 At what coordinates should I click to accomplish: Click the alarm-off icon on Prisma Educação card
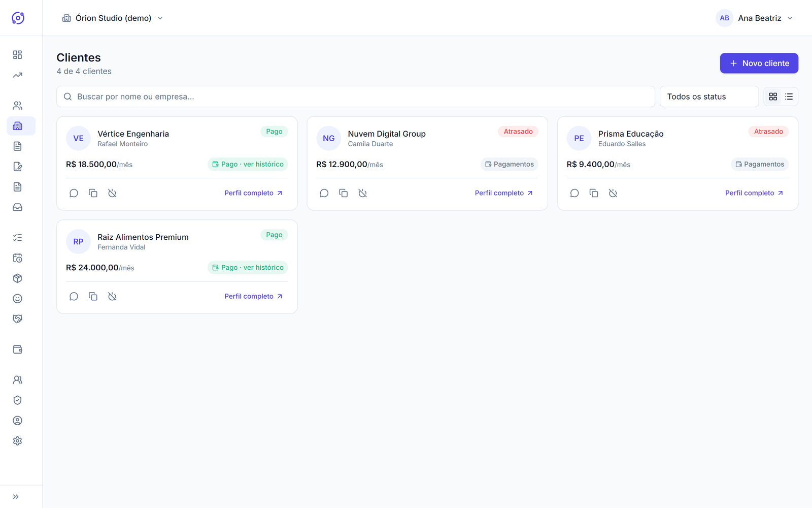point(613,193)
